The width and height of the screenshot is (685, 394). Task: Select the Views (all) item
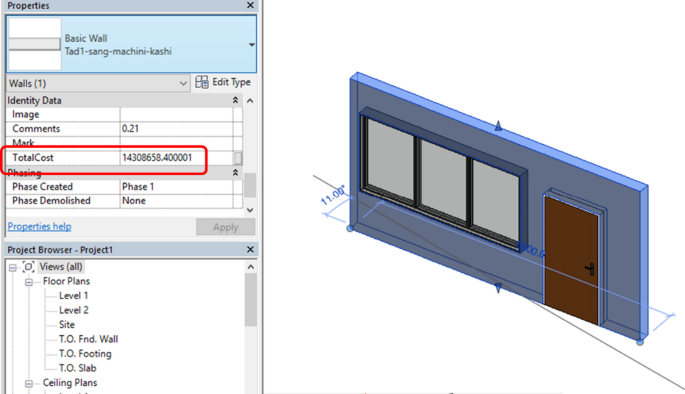point(61,267)
